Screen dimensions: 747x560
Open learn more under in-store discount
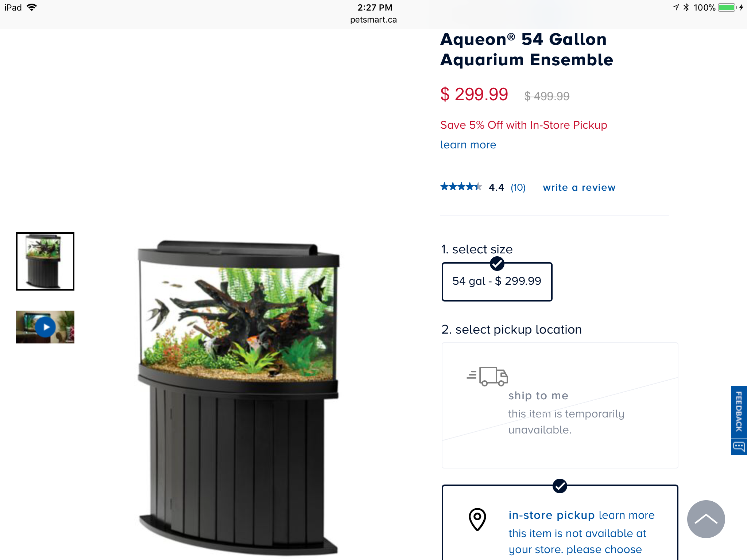point(468,145)
